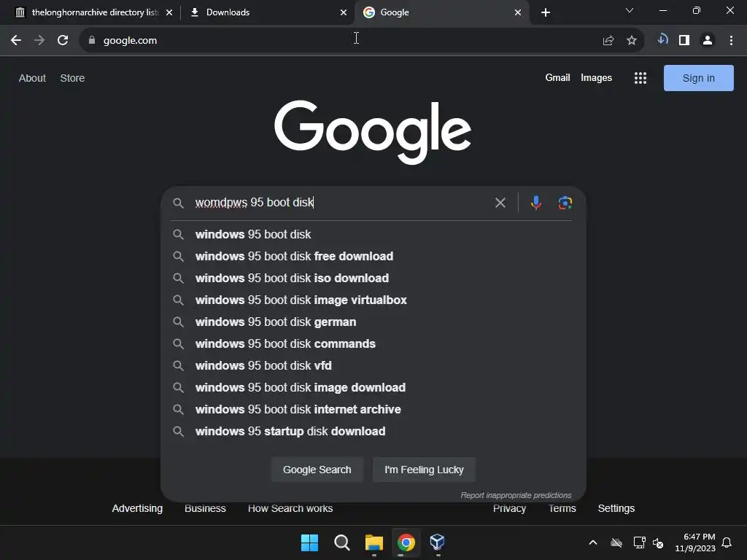Click the lock site info icon

[92, 41]
